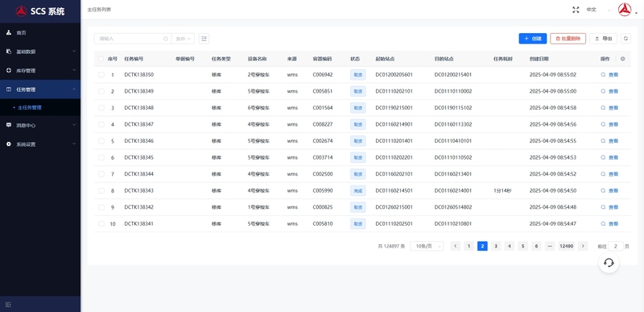The width and height of the screenshot is (644, 312).
Task: Go to page 6
Action: pyautogui.click(x=536, y=246)
